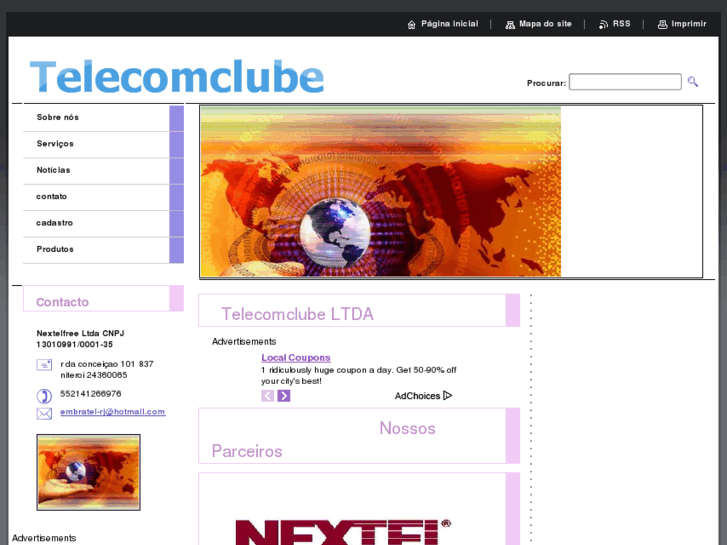Open Página inicial link
The image size is (727, 545).
pos(449,24)
